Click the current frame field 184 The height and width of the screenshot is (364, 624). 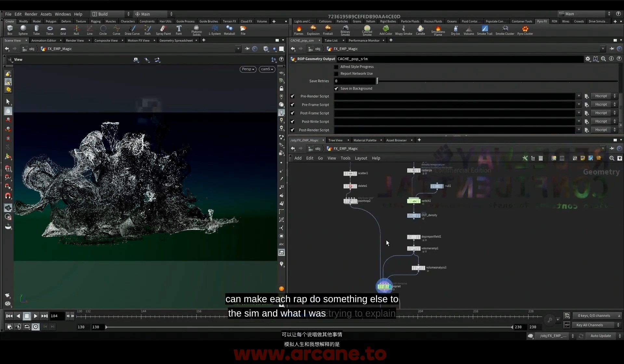(57, 316)
